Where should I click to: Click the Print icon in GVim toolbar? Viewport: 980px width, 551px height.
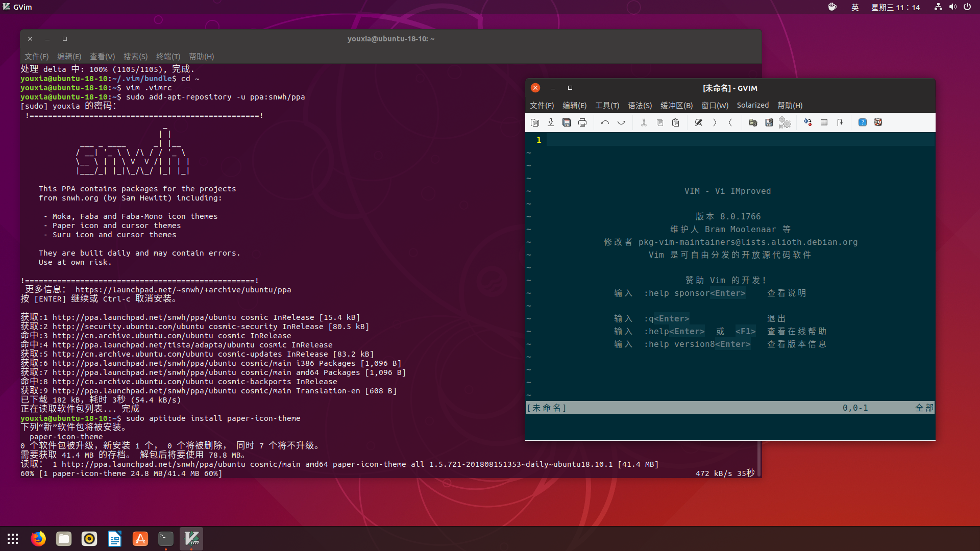[x=582, y=122]
